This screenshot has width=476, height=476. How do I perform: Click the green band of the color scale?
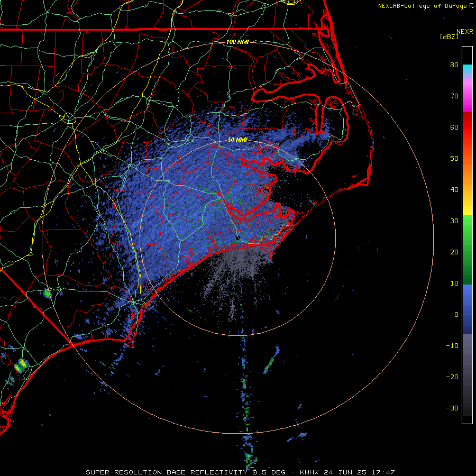click(467, 250)
